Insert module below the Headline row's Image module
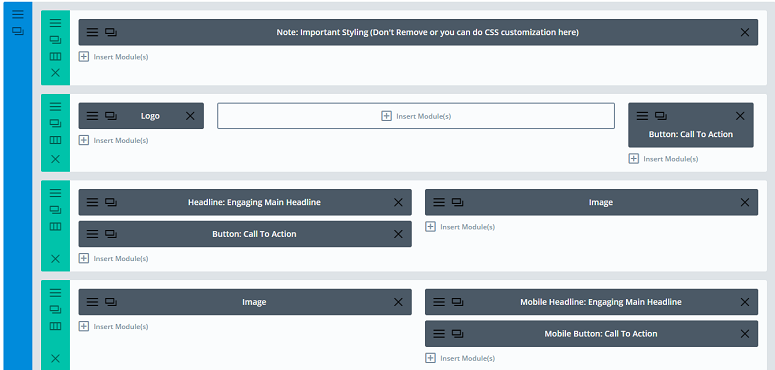This screenshot has width=775, height=370. click(x=460, y=227)
